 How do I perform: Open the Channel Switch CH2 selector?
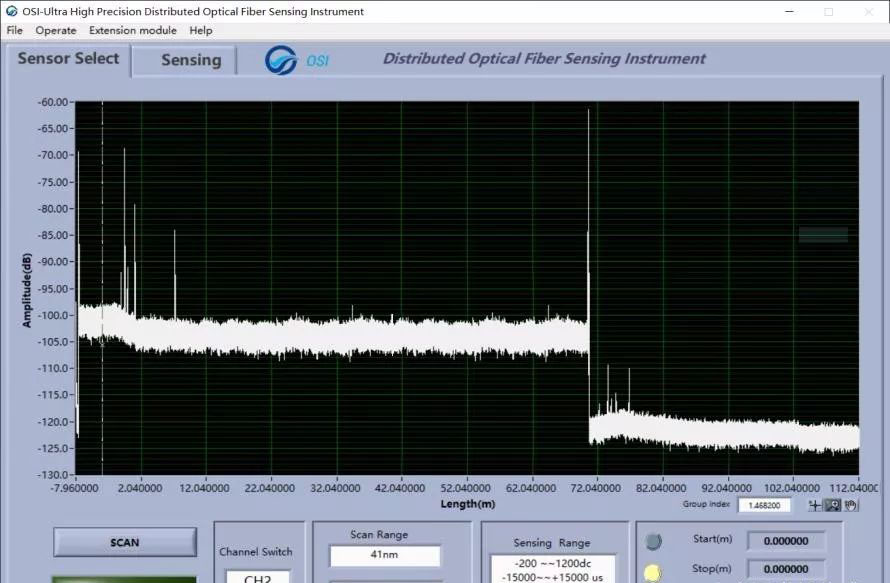point(258,577)
